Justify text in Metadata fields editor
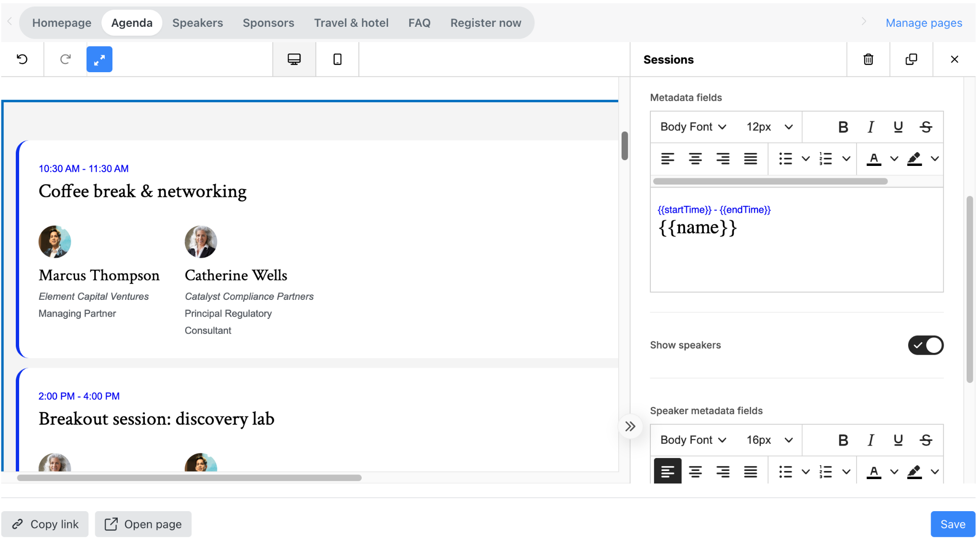This screenshot has width=980, height=547. 751,159
